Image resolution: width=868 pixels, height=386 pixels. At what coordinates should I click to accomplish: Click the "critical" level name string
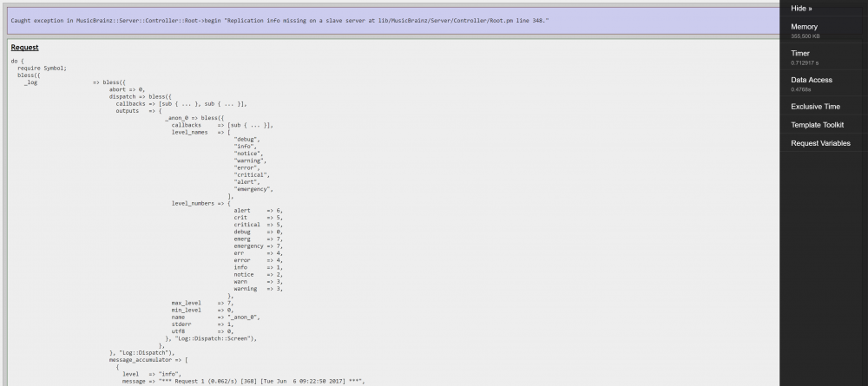click(252, 174)
